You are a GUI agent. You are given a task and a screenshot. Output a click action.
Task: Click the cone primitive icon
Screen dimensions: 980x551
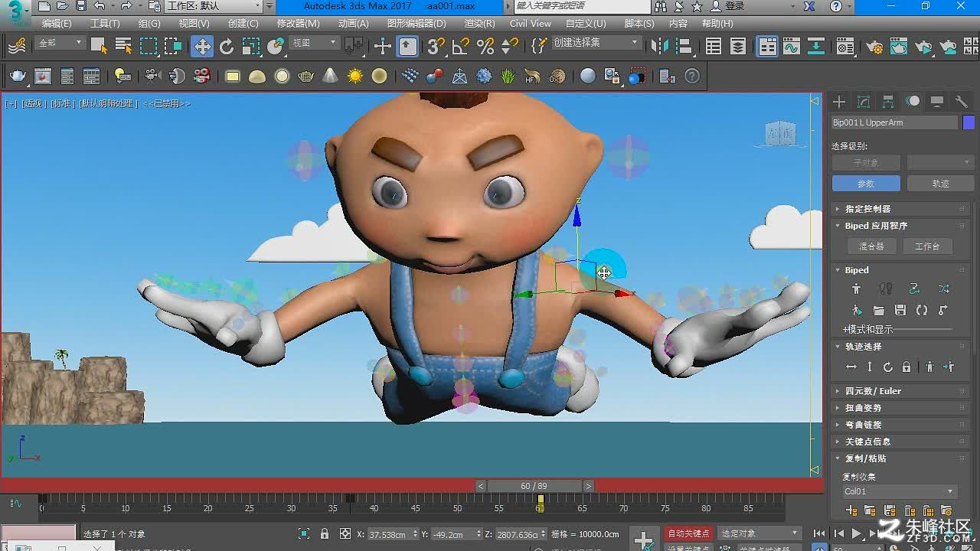pos(330,76)
